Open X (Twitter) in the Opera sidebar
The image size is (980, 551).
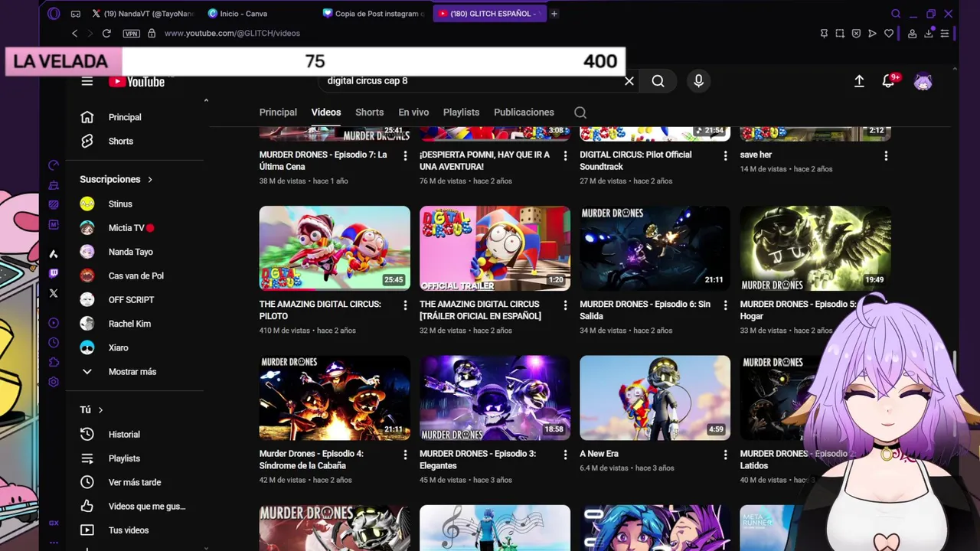coord(54,293)
